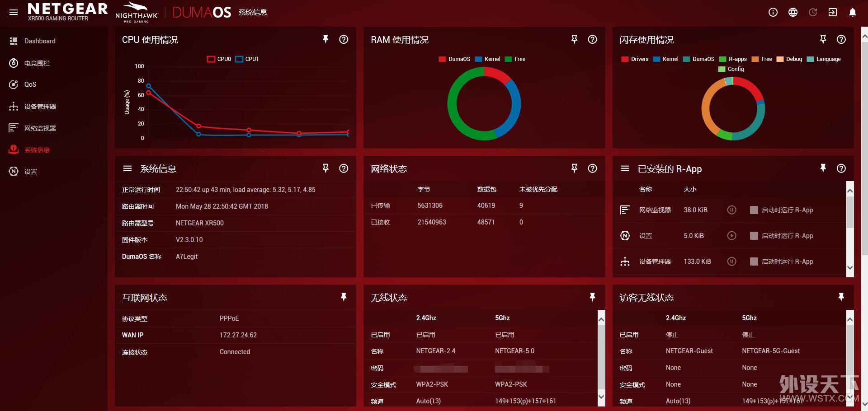Pin the RAM 使用情况 panel
The width and height of the screenshot is (868, 411).
574,39
